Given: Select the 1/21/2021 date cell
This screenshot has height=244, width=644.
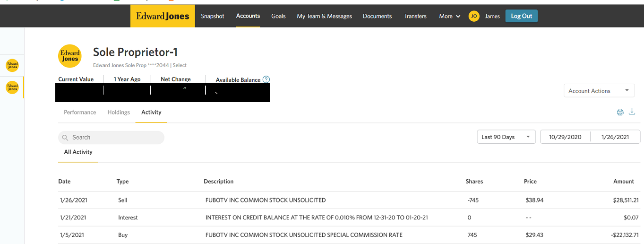Looking at the screenshot, I should pyautogui.click(x=73, y=218).
